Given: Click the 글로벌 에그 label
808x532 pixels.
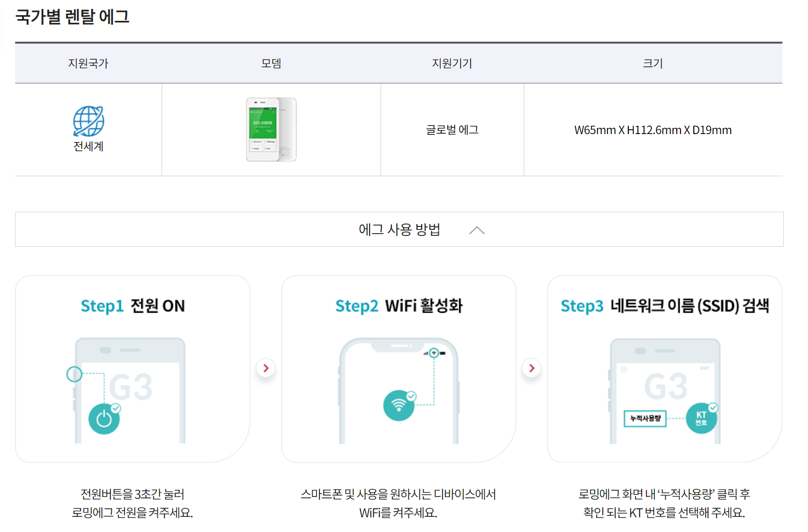Looking at the screenshot, I should (452, 130).
